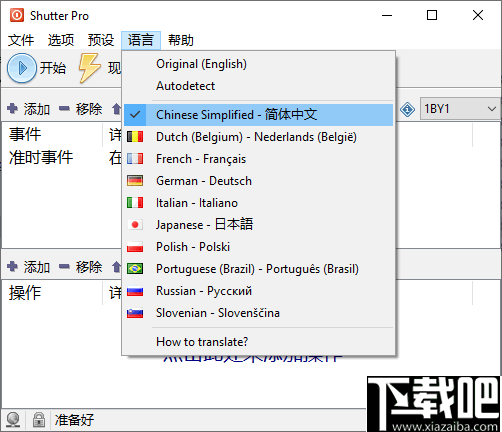Open the 帮助 menu
Screen dimensions: 502x432
181,40
